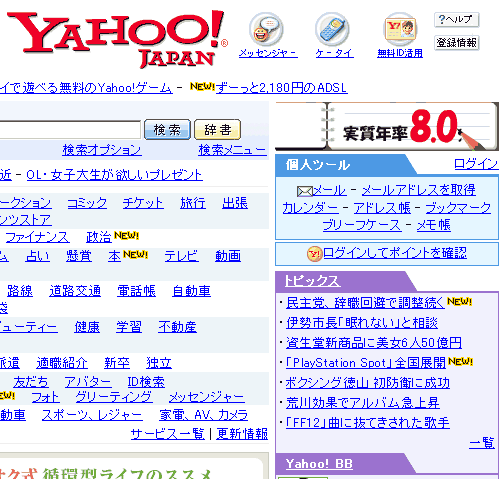Open the ID検索 link
This screenshot has height=479, width=500.
point(146,382)
